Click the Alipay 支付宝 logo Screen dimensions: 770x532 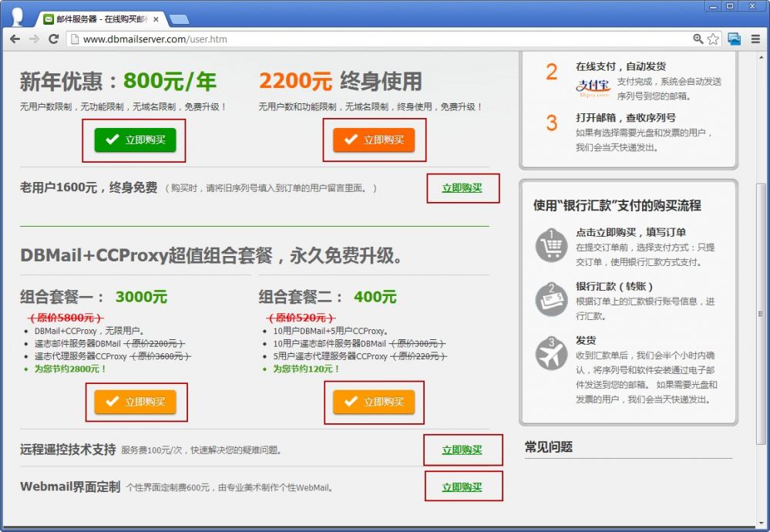click(593, 87)
